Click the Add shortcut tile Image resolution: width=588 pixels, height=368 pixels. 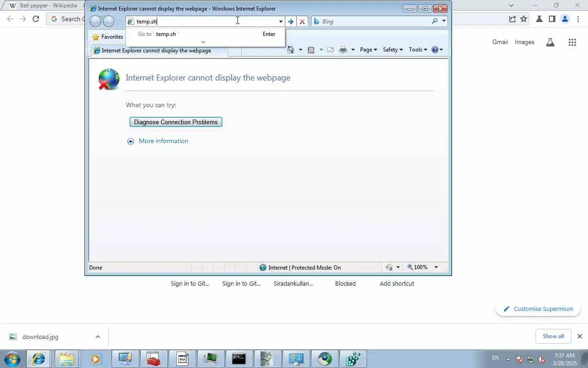click(397, 283)
